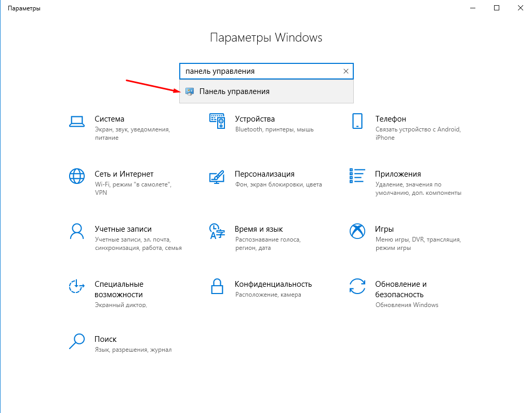Clear the search box with X

345,71
